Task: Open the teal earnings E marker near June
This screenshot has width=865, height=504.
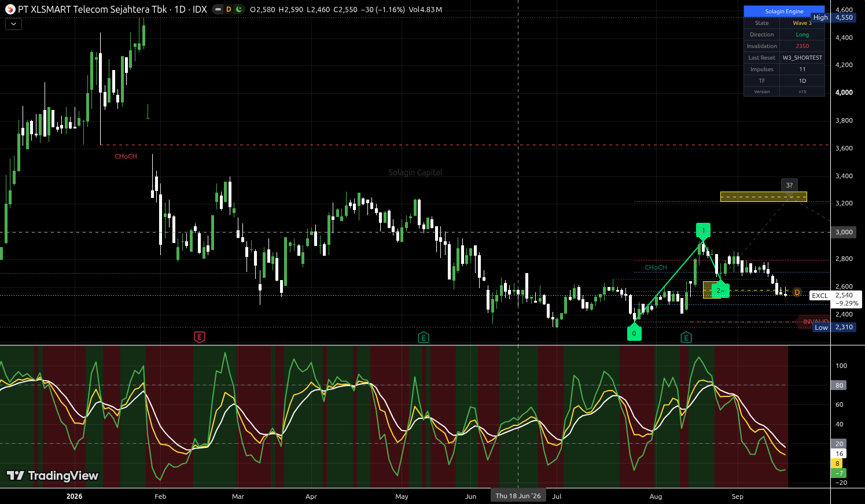Action: coord(424,337)
